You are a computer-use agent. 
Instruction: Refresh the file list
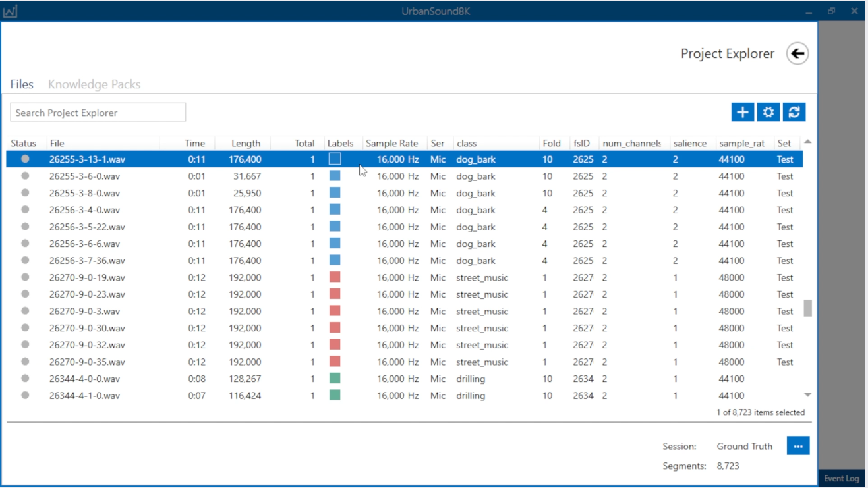click(794, 112)
